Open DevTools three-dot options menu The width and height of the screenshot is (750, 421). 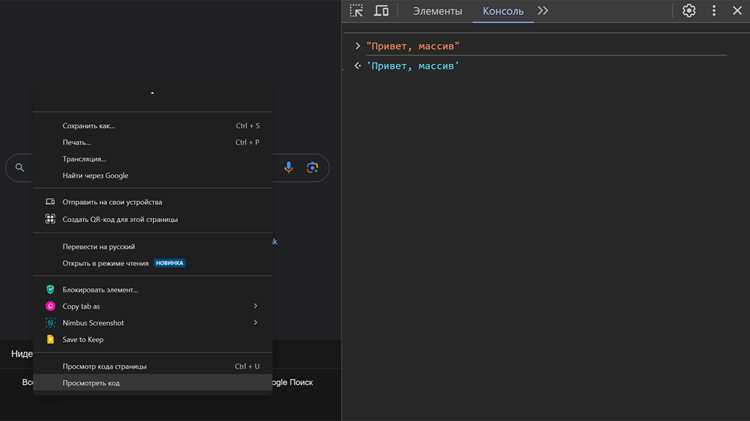[x=714, y=11]
